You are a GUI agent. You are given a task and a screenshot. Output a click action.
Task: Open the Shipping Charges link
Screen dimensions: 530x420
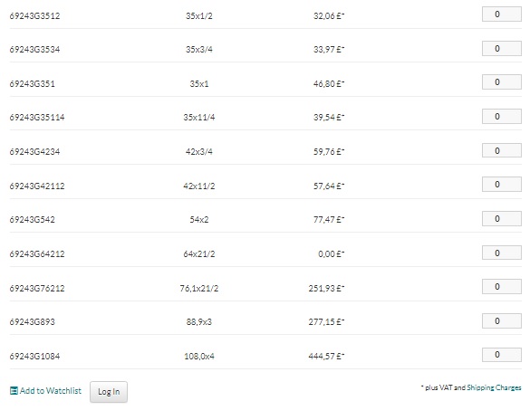494,387
